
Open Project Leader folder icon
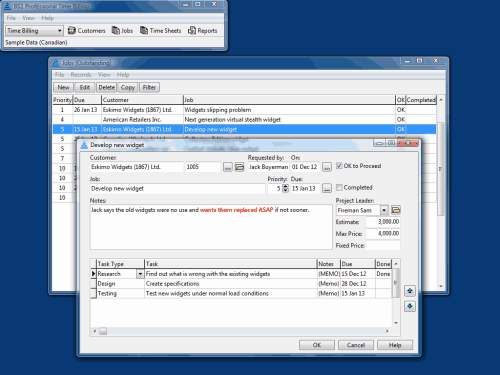click(x=396, y=210)
